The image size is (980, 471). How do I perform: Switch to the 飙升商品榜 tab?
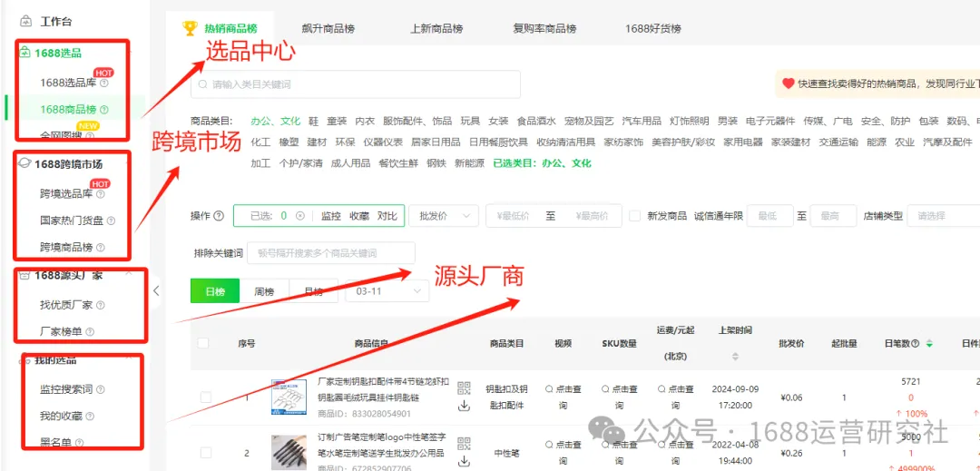pos(328,29)
